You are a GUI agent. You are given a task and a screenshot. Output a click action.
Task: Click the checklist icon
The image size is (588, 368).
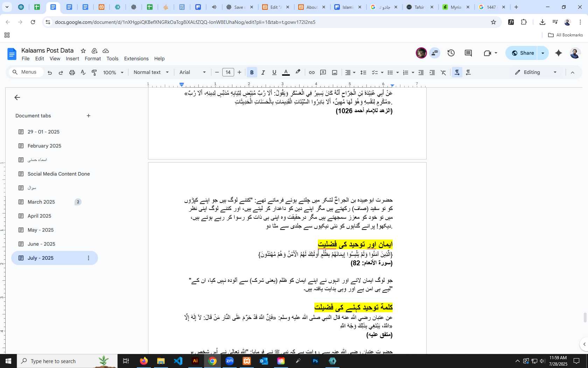[x=374, y=73]
